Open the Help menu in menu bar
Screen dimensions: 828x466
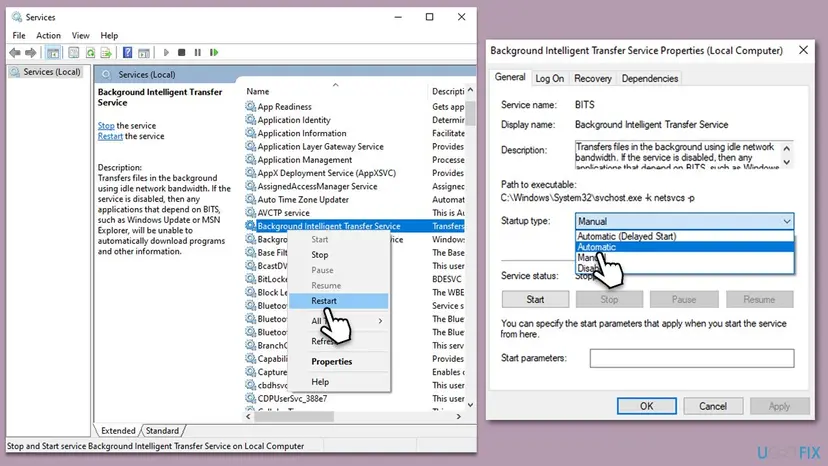109,35
